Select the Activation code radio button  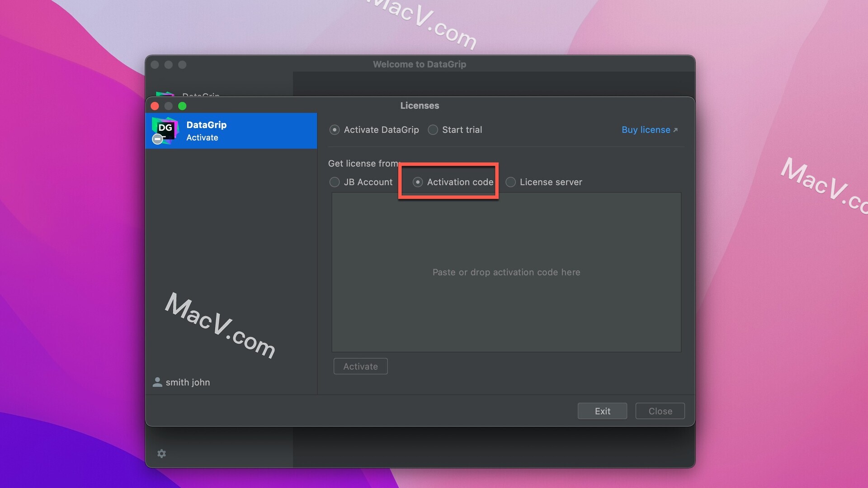point(418,182)
